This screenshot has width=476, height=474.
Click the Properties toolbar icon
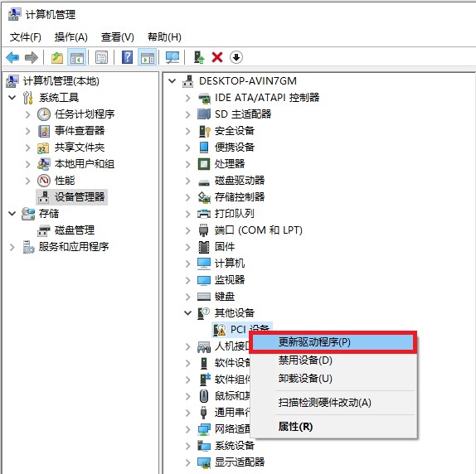click(x=101, y=57)
